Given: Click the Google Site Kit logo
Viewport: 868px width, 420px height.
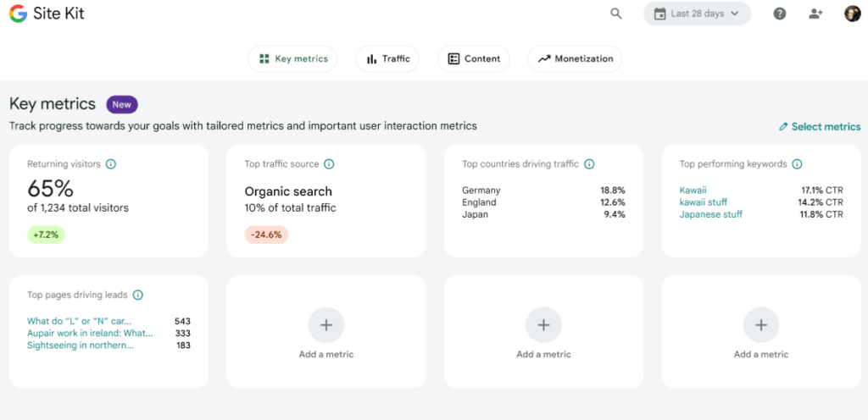Looking at the screenshot, I should click(47, 14).
